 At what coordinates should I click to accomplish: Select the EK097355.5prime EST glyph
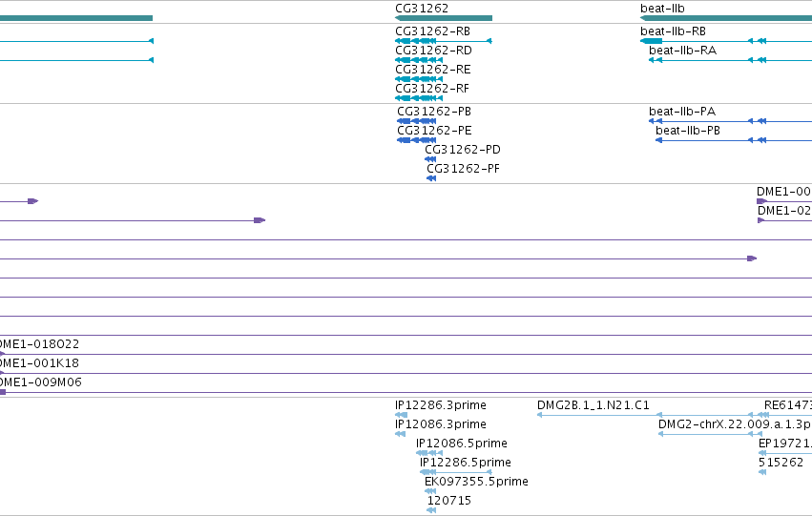pos(430,491)
